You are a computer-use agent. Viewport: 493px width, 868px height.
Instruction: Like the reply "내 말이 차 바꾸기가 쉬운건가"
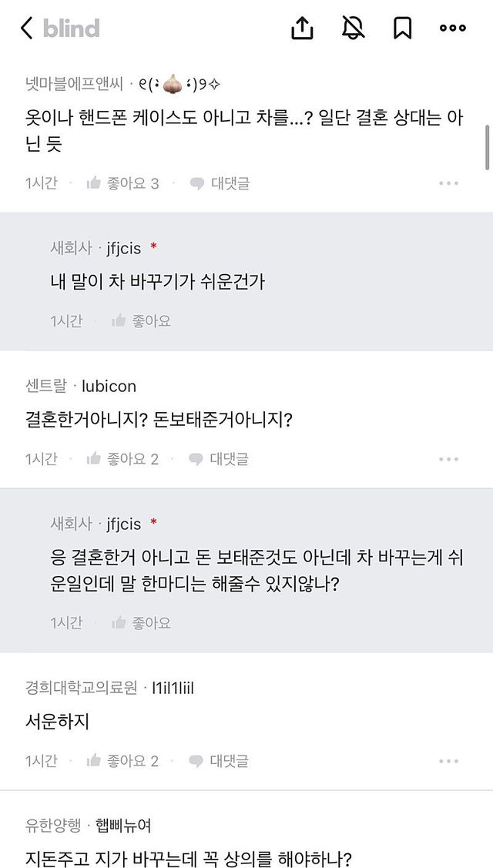pos(141,320)
